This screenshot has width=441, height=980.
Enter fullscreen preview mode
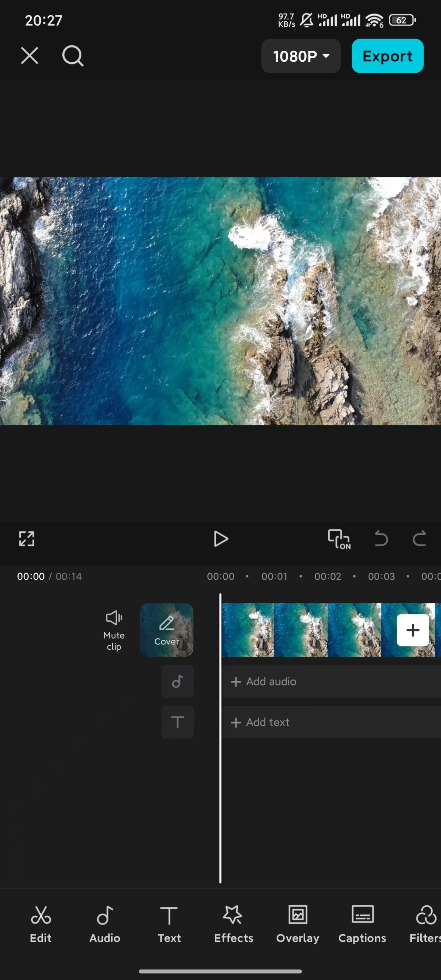[27, 539]
